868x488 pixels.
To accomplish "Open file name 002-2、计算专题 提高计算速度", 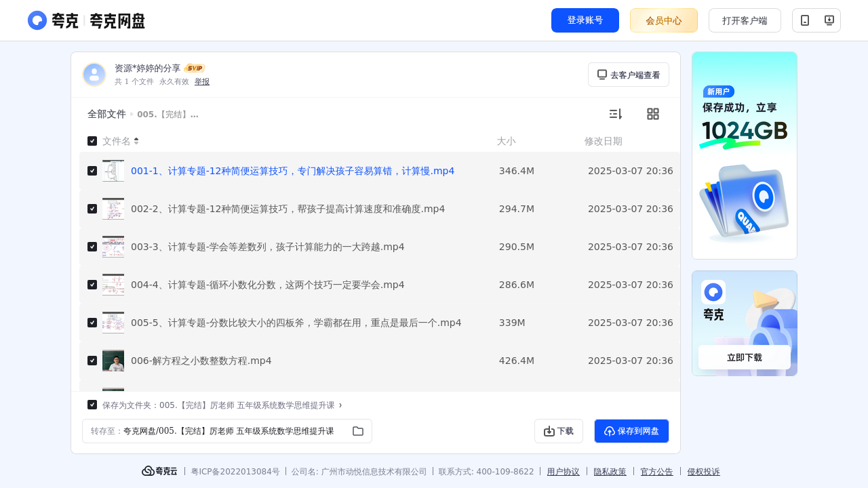I will [x=288, y=209].
